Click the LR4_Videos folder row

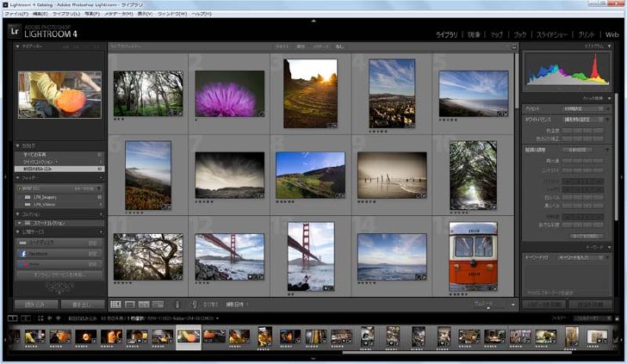click(59, 204)
